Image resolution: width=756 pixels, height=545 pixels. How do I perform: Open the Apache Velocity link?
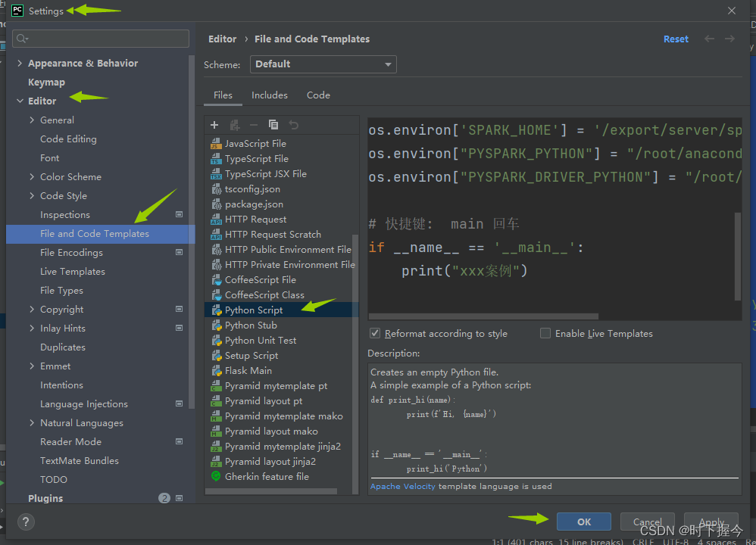tap(402, 486)
